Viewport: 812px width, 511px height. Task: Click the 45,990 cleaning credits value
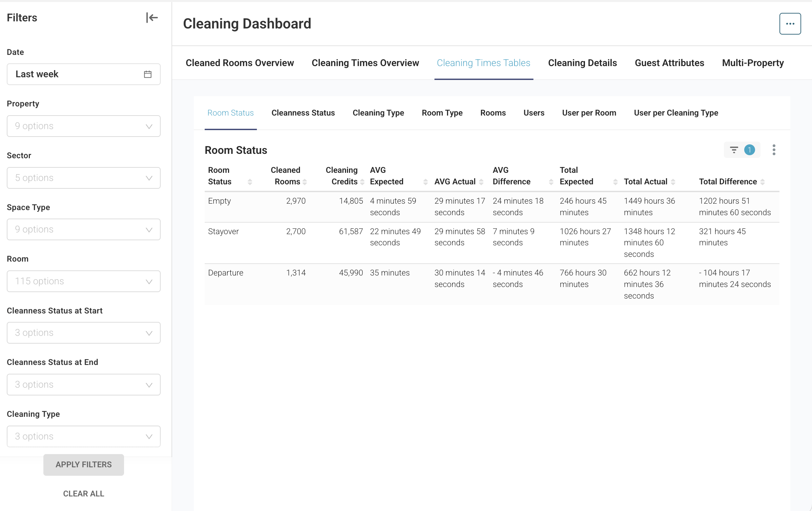click(351, 273)
